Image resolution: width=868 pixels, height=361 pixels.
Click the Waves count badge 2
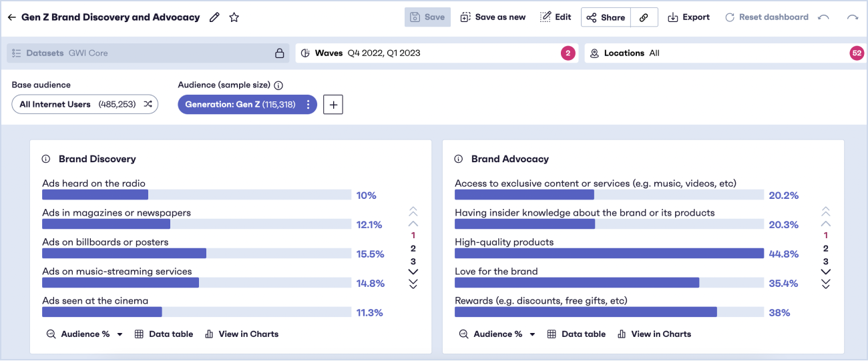click(x=568, y=53)
